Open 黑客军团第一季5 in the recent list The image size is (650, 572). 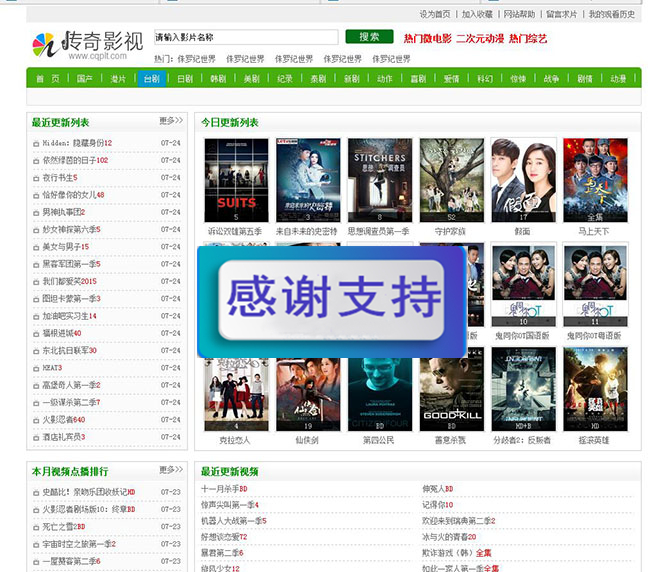pyautogui.click(x=71, y=264)
